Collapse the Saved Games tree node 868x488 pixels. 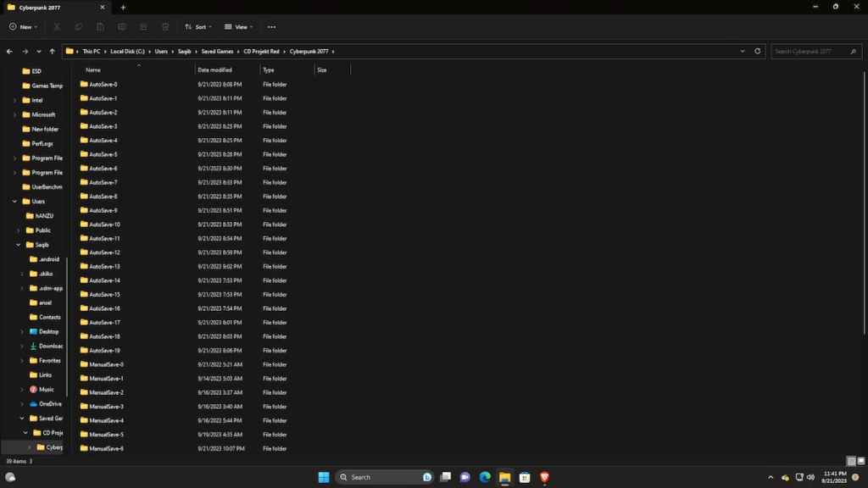(x=21, y=419)
